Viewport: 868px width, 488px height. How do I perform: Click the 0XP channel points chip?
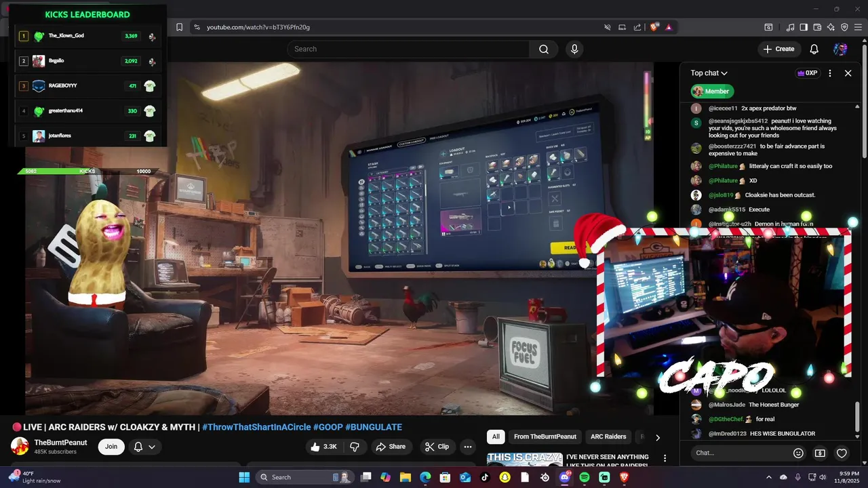pyautogui.click(x=807, y=73)
